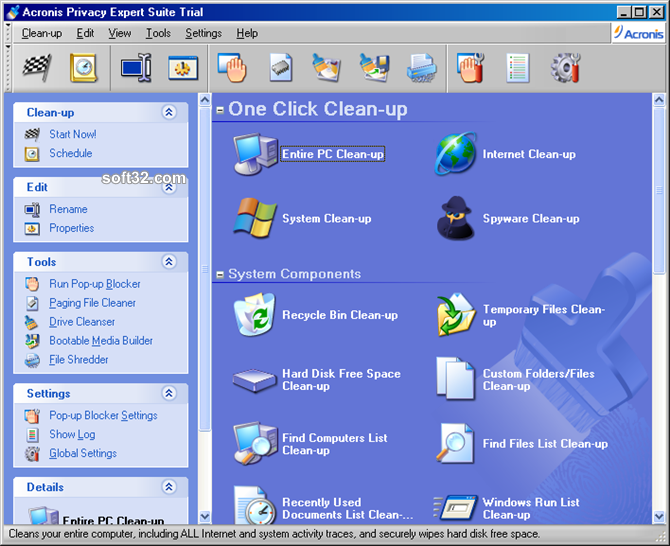Select the Recycle Bin Clean-up icon
This screenshot has height=546, width=670.
tap(254, 314)
